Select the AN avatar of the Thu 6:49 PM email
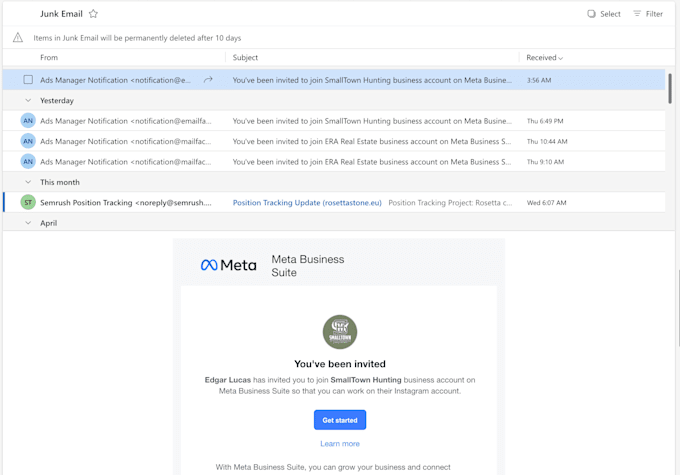680x475 pixels. (28, 121)
